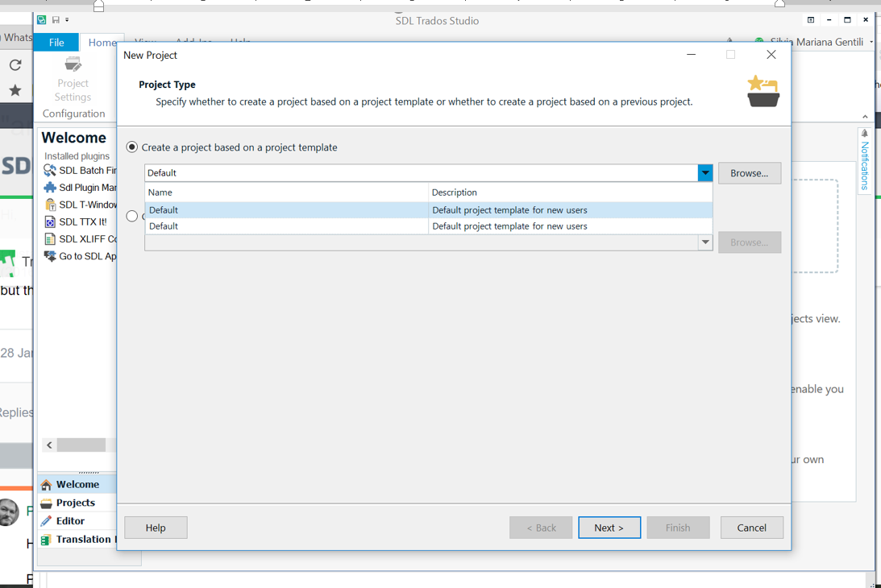The height and width of the screenshot is (588, 881).
Task: Click the Description column header
Action: (571, 192)
